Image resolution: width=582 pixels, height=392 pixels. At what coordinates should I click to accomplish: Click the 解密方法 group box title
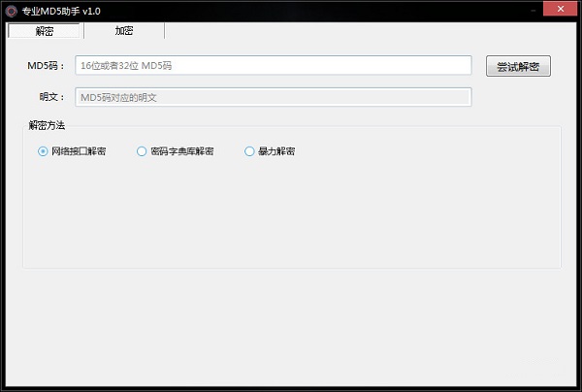coord(47,125)
